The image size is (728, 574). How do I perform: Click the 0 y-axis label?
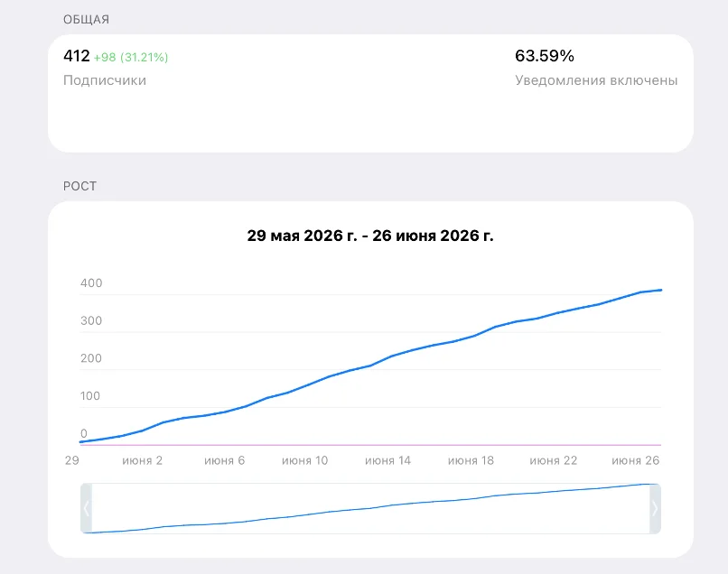coord(84,433)
